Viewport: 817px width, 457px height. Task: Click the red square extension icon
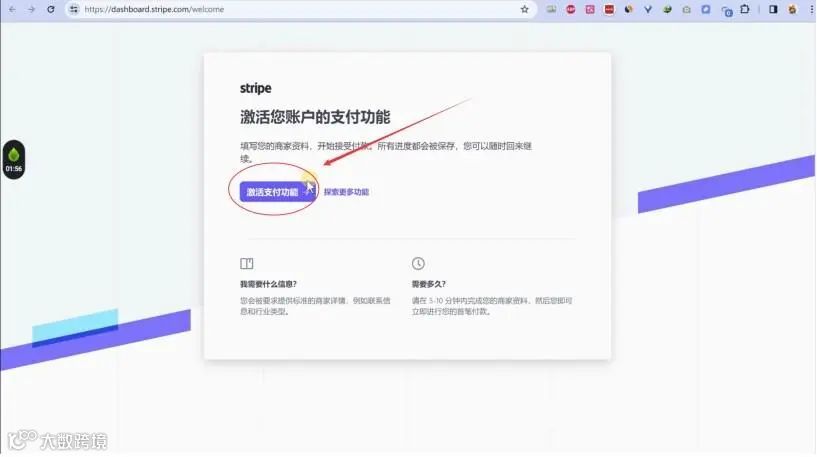point(609,9)
